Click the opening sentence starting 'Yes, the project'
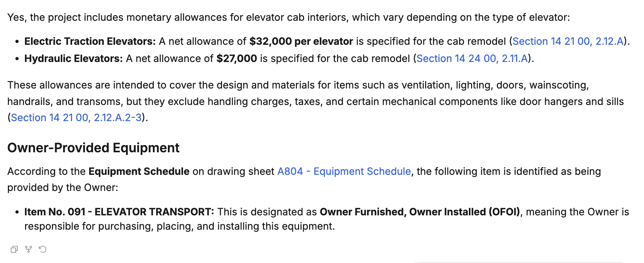 point(288,17)
